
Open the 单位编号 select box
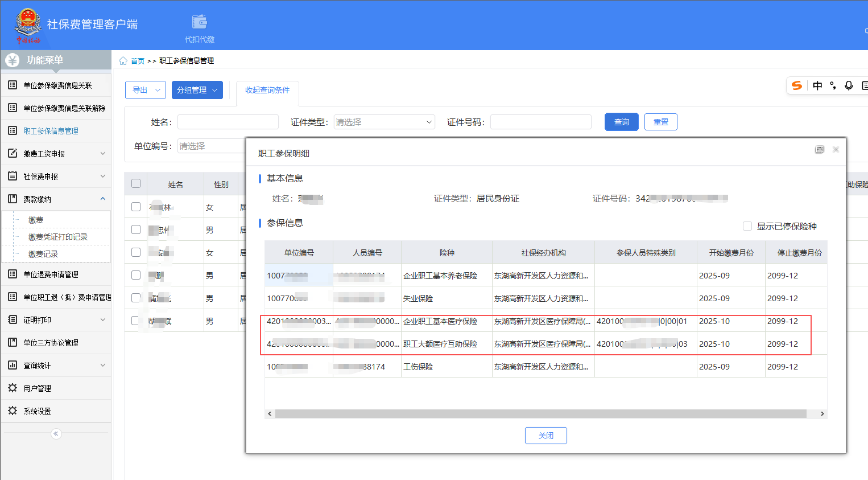tap(212, 146)
